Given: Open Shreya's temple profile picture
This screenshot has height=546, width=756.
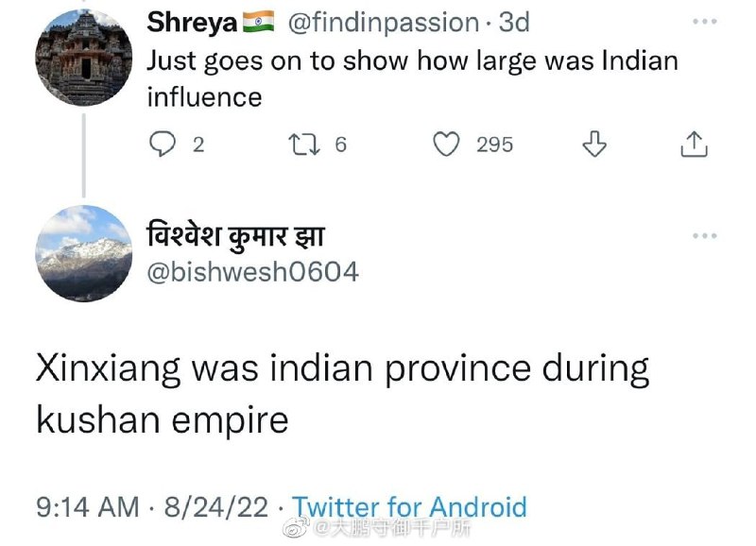Looking at the screenshot, I should coord(82,55).
